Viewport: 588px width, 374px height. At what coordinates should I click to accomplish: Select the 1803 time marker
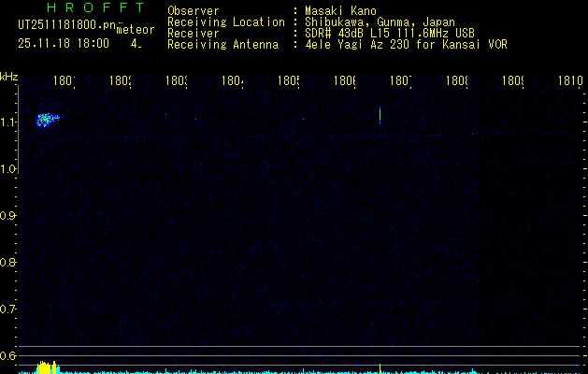click(177, 80)
